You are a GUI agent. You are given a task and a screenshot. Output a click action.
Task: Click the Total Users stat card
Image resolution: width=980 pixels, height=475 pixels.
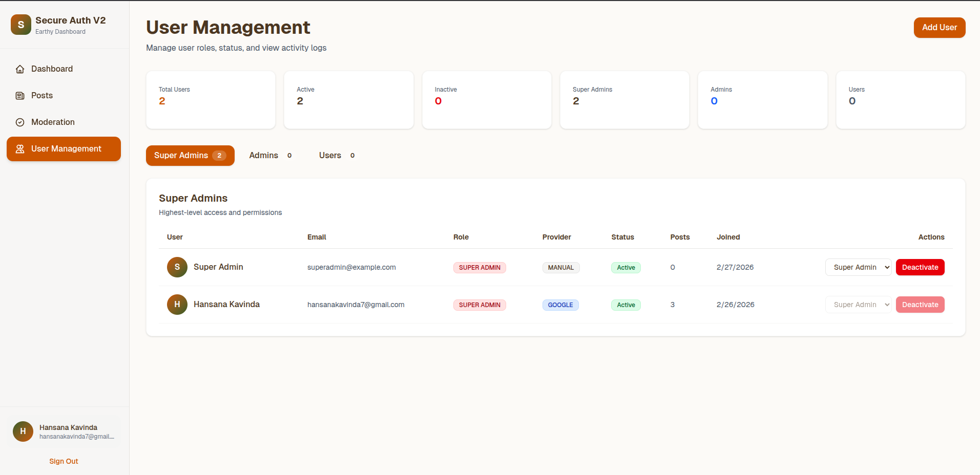(211, 100)
